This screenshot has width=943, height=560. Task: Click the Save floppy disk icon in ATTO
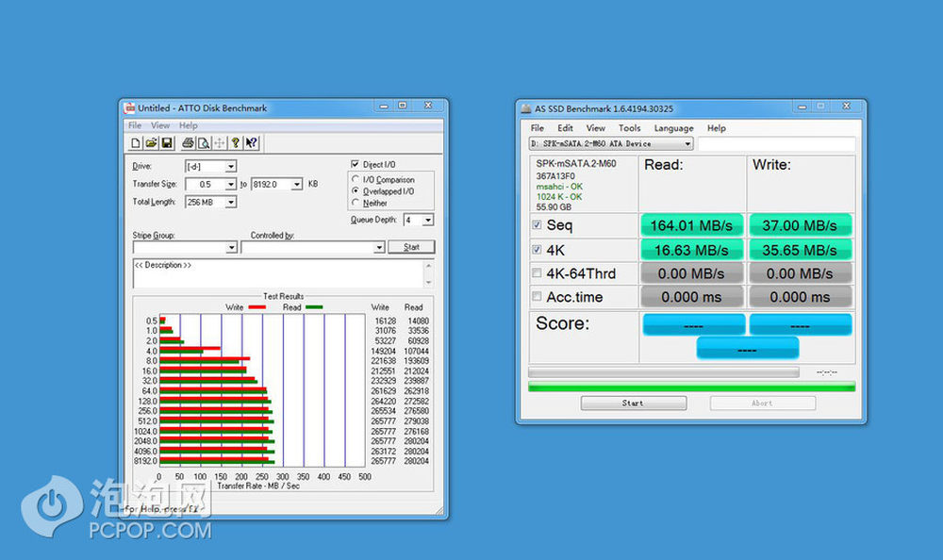point(167,143)
